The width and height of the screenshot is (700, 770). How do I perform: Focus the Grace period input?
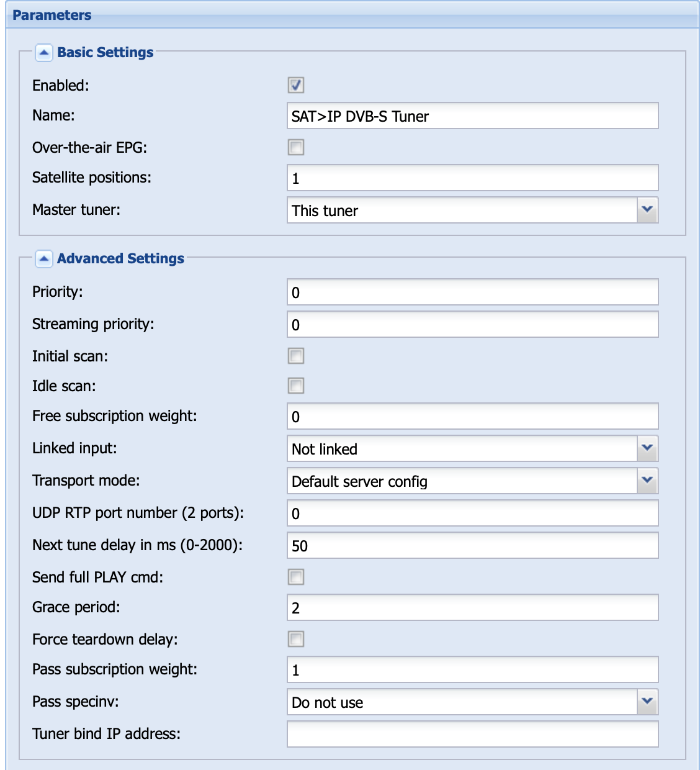tap(472, 607)
